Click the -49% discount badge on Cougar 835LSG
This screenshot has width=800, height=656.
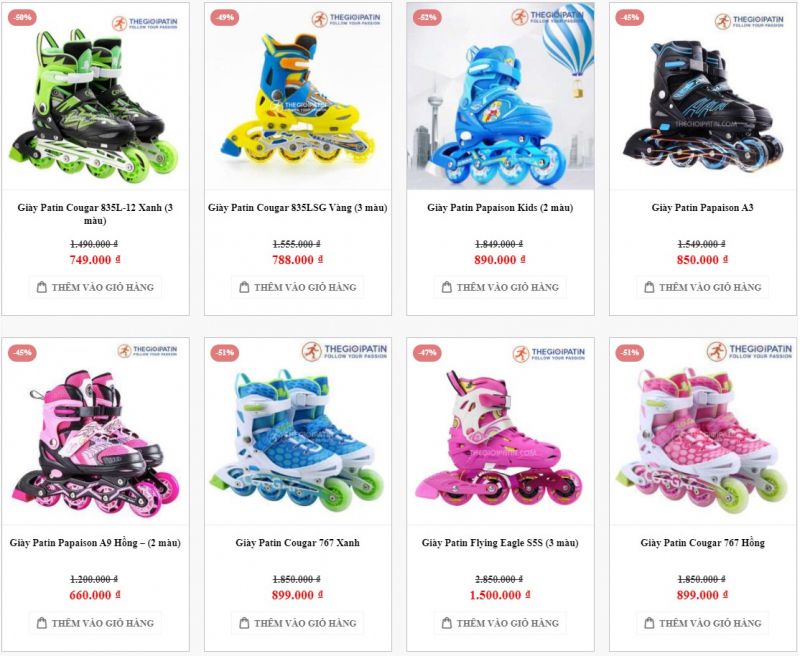224,17
